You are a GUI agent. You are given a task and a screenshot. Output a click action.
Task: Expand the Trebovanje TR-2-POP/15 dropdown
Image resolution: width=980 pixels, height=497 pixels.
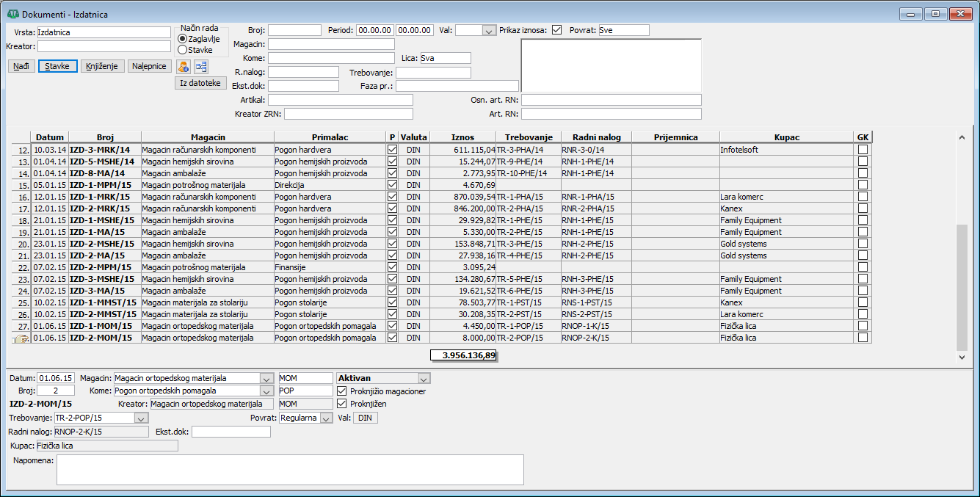click(141, 418)
